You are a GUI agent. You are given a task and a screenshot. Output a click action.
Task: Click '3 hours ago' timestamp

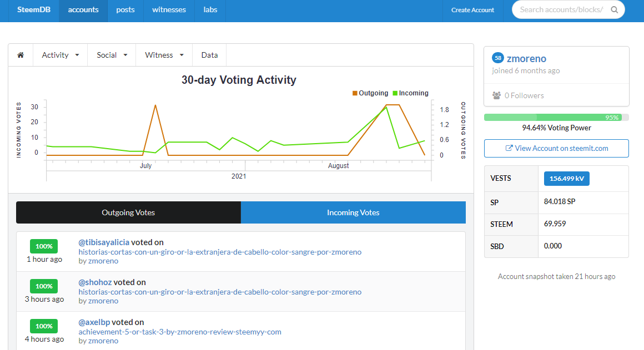point(44,299)
